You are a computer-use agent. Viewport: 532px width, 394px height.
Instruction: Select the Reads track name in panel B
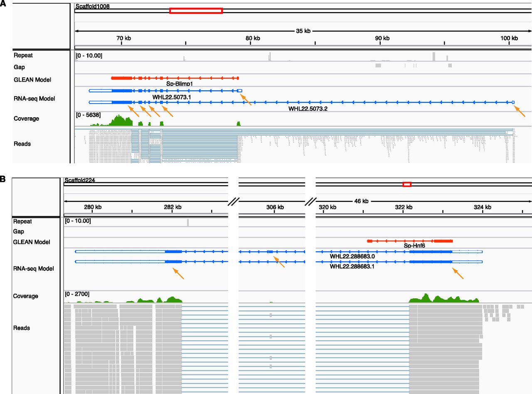click(22, 328)
